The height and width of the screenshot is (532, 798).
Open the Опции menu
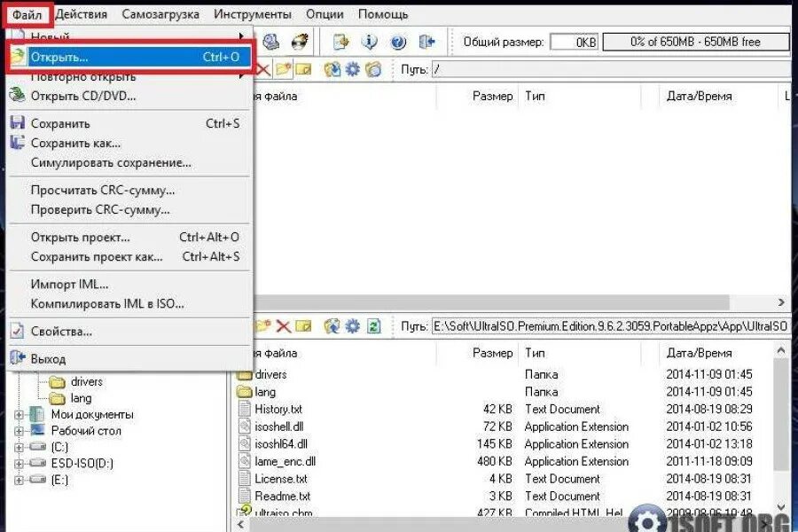point(325,14)
